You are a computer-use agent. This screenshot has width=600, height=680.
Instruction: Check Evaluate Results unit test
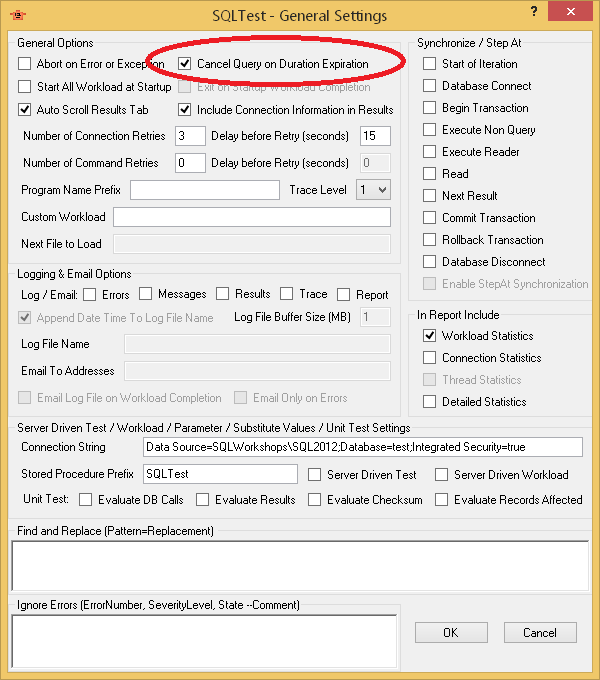(202, 500)
